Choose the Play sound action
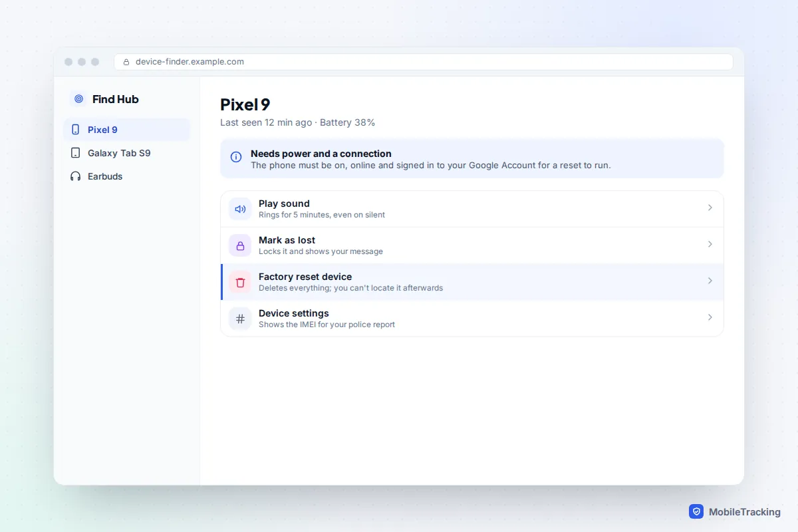This screenshot has height=532, width=798. point(472,209)
